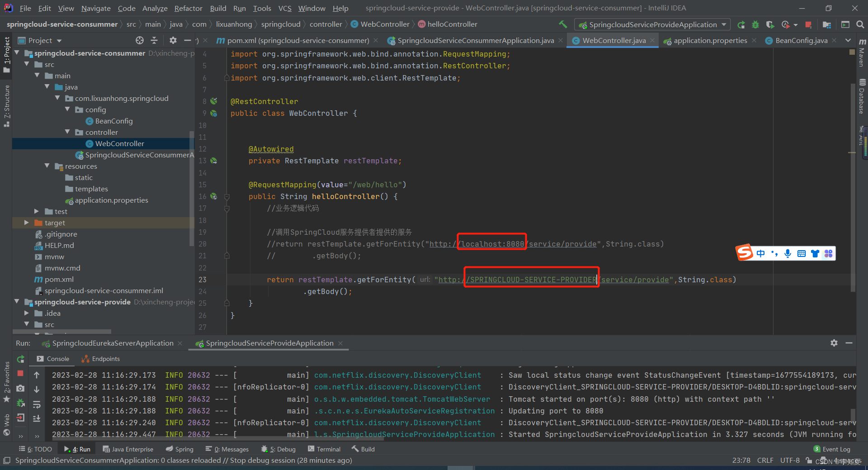Open the Refactor menu
Image resolution: width=868 pixels, height=470 pixels.
188,8
